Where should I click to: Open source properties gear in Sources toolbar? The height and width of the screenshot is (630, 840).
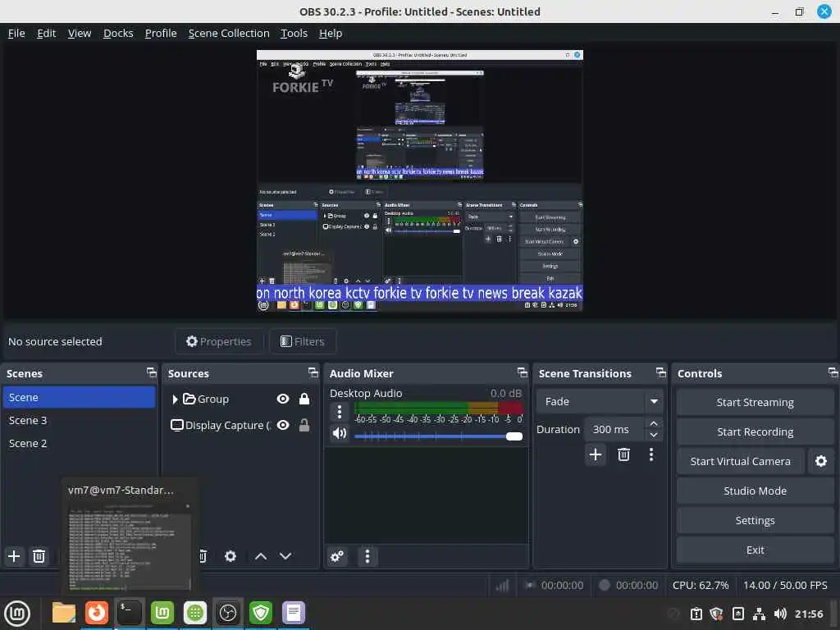coord(231,556)
